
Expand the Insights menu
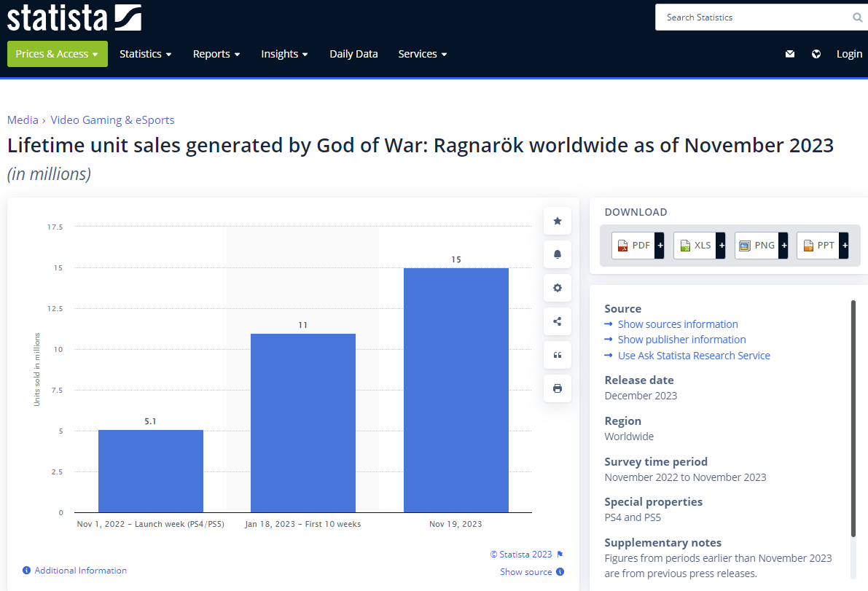pyautogui.click(x=284, y=54)
